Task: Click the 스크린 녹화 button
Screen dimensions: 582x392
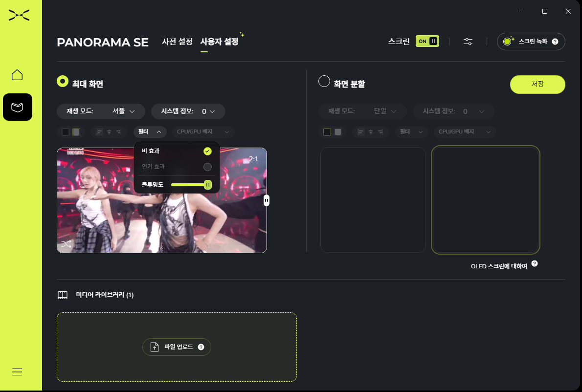Action: [531, 42]
